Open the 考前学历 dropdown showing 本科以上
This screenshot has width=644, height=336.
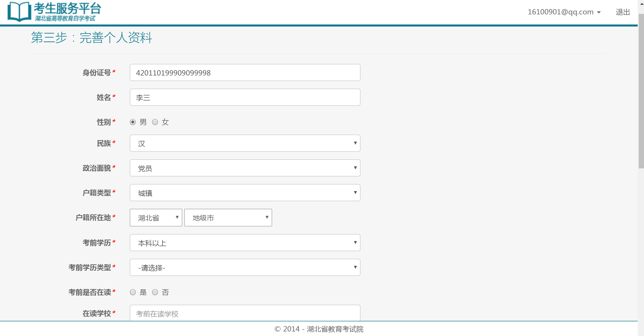tap(245, 243)
